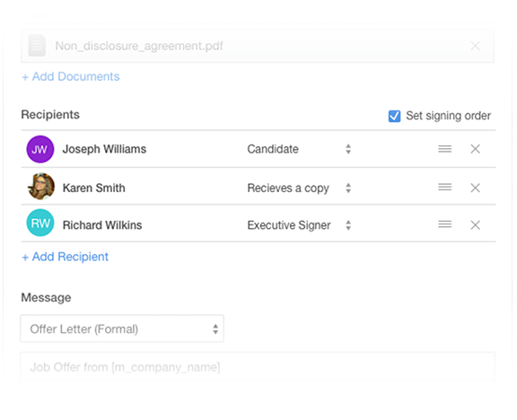Remove Richard Wilkins from recipients

click(x=475, y=225)
